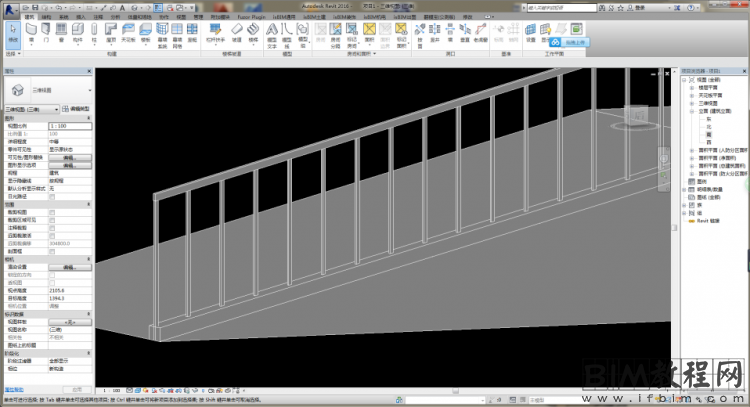Toggle the 日光路径 checkbox

[x=52, y=197]
